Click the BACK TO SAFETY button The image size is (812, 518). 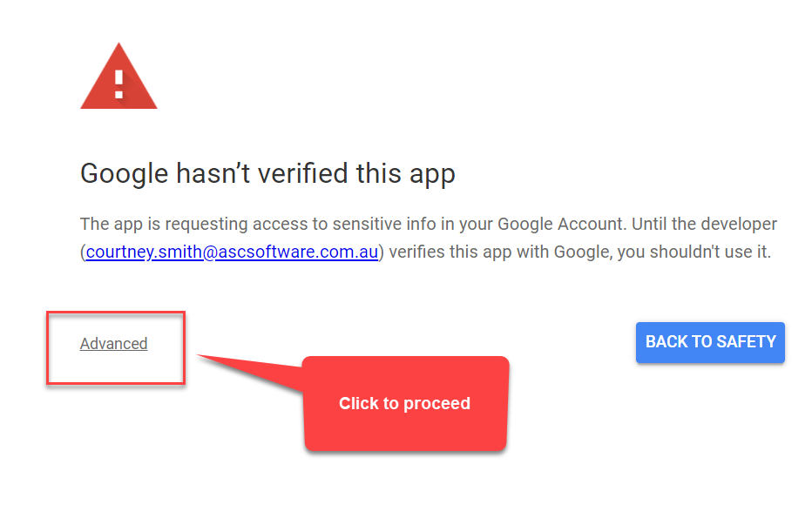pyautogui.click(x=710, y=342)
